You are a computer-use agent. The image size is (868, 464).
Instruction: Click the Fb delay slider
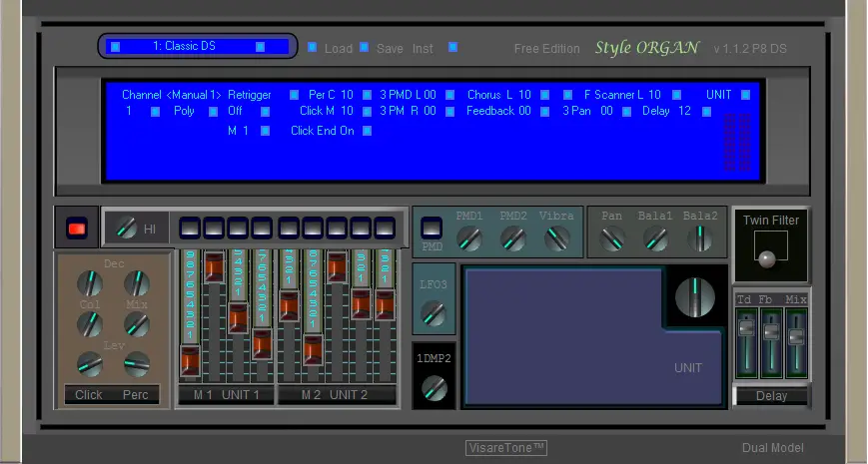click(771, 332)
